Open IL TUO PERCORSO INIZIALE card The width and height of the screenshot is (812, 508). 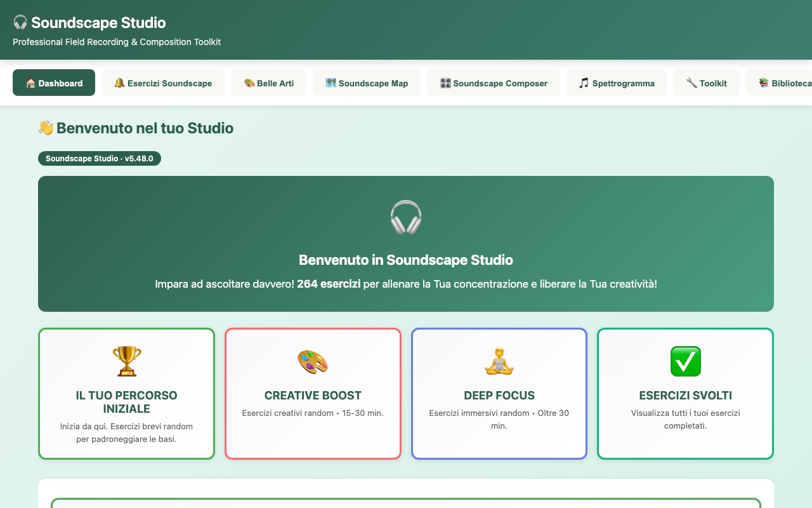126,394
